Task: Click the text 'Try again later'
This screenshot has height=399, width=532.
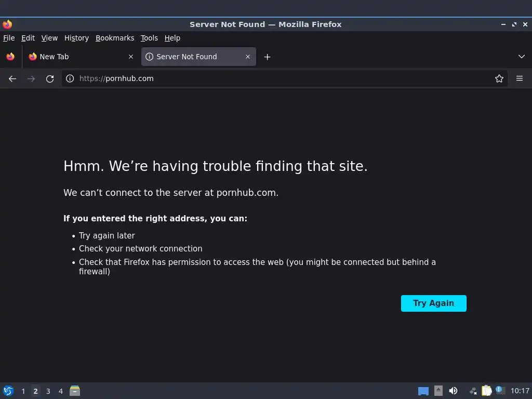Action: point(107,236)
